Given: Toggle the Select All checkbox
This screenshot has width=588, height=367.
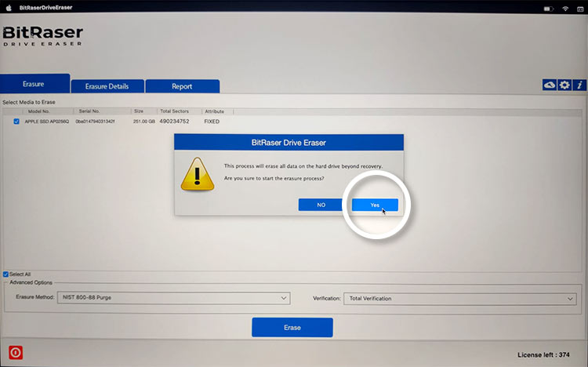Looking at the screenshot, I should click(5, 274).
